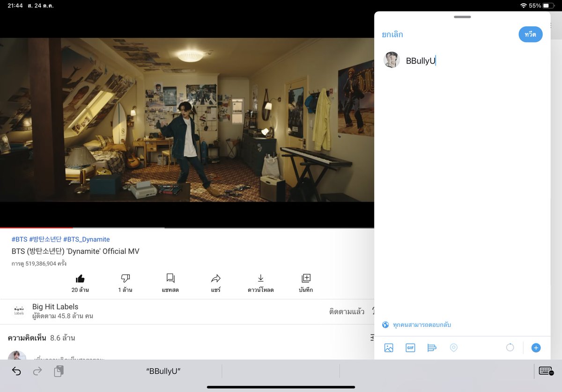Change who can reply ทุกคนสามารถตอบกลับ
This screenshot has height=392, width=562.
point(422,325)
